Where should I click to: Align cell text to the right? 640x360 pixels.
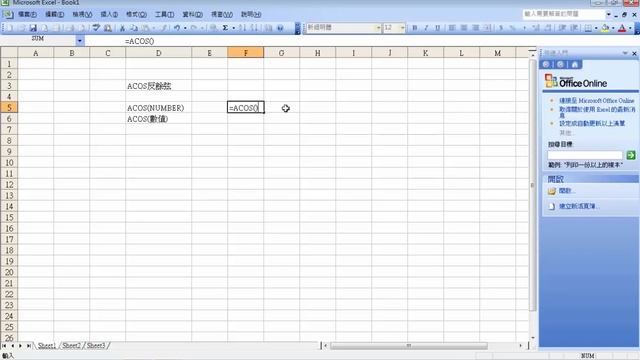pyautogui.click(x=476, y=28)
